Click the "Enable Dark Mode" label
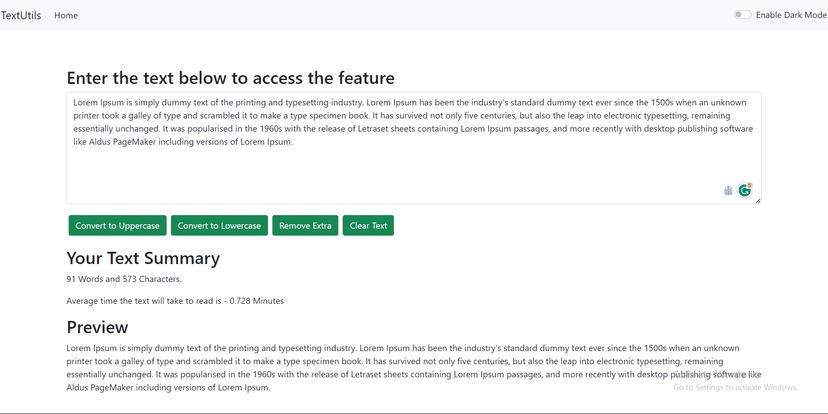 pyautogui.click(x=790, y=15)
